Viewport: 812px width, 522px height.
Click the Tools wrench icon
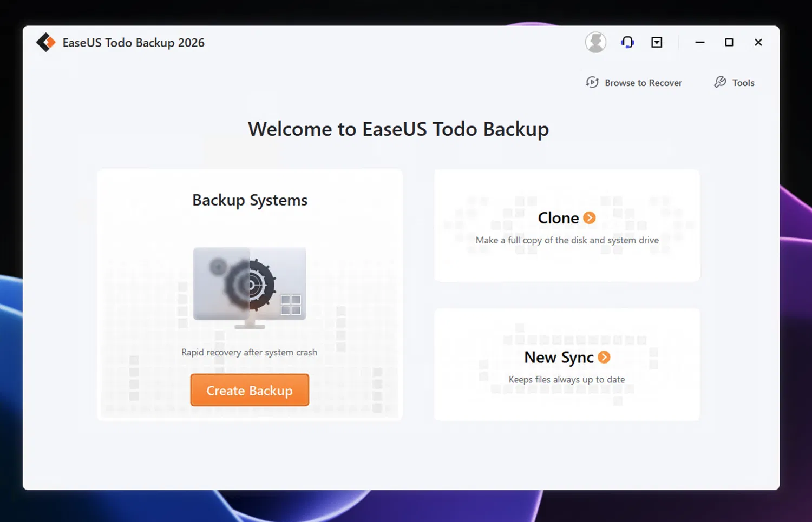click(x=720, y=82)
